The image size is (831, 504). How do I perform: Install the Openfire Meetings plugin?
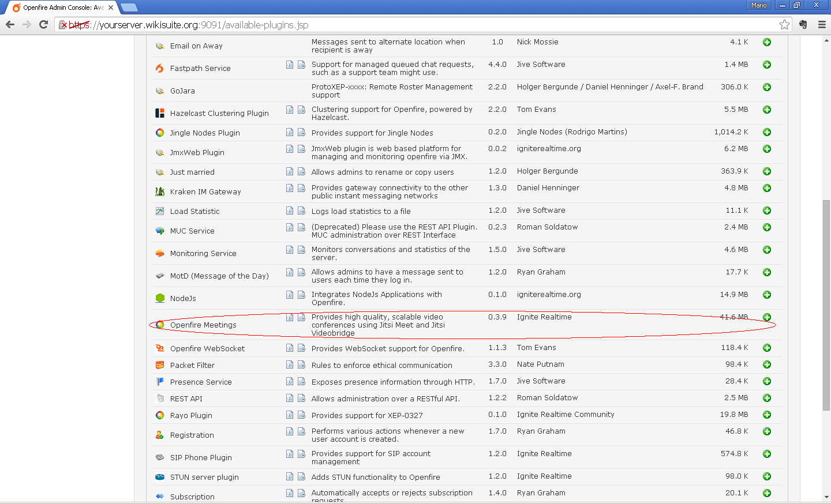(x=767, y=317)
